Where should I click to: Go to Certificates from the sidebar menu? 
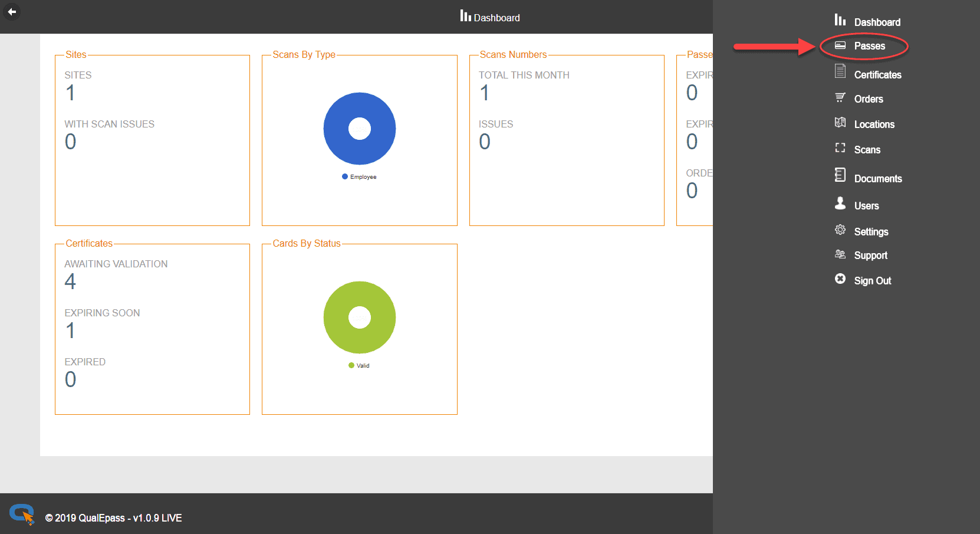877,75
